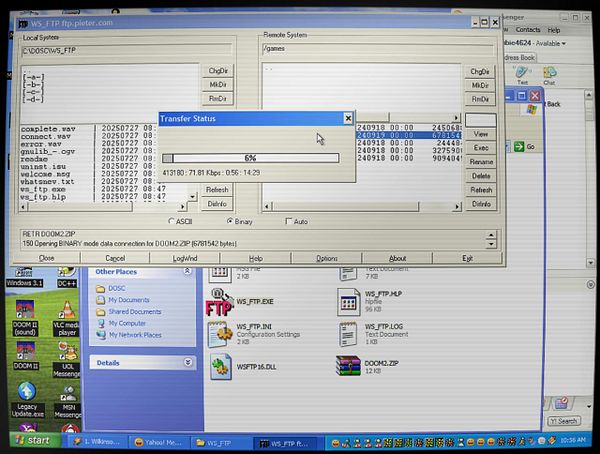Click the LogWnd button
Viewport: 600px width, 454px height.
pyautogui.click(x=185, y=258)
